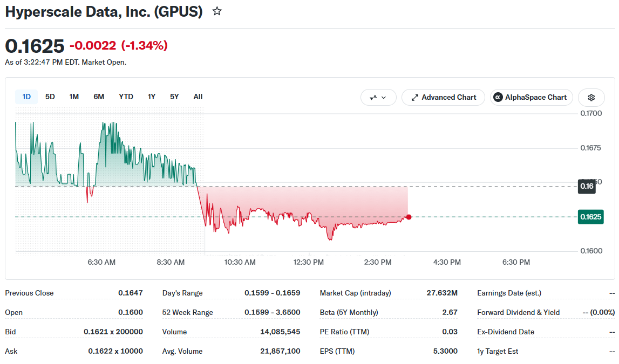Show the 5Y chart range
This screenshot has width=619, height=364.
(174, 97)
